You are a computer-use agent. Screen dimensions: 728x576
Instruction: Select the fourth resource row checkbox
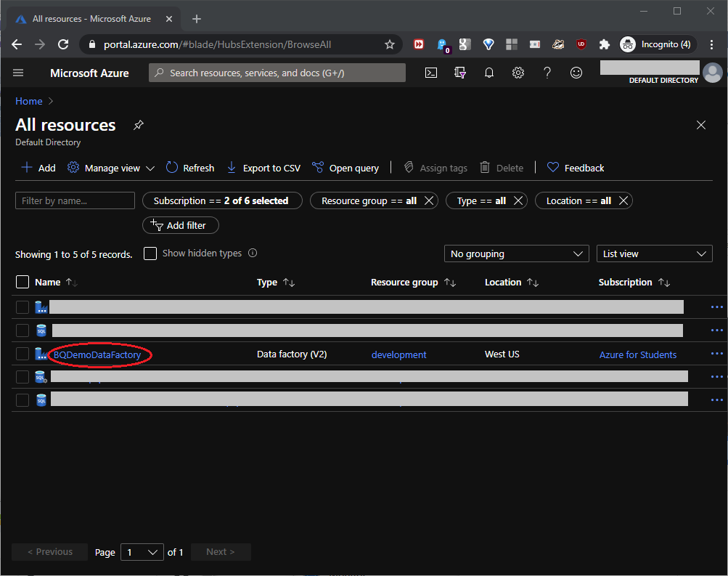23,377
